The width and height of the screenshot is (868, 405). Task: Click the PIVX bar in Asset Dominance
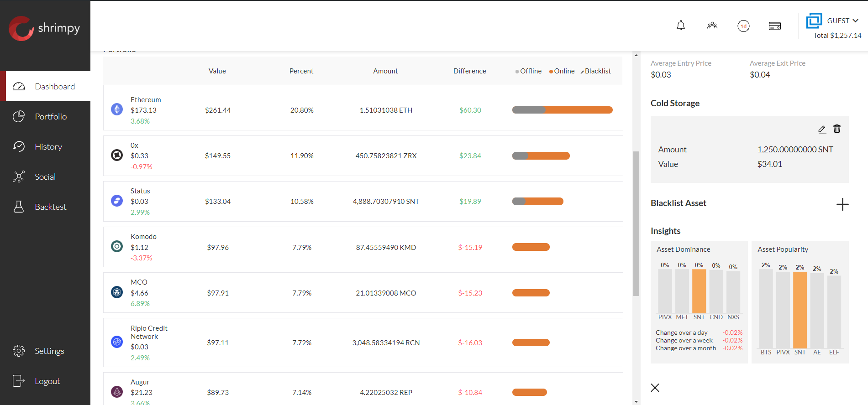(665, 291)
